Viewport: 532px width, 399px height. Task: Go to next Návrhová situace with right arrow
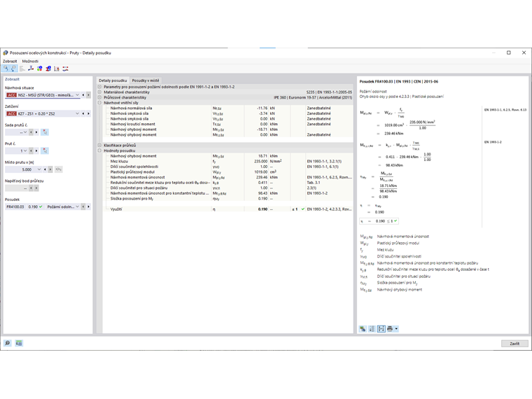pos(89,95)
